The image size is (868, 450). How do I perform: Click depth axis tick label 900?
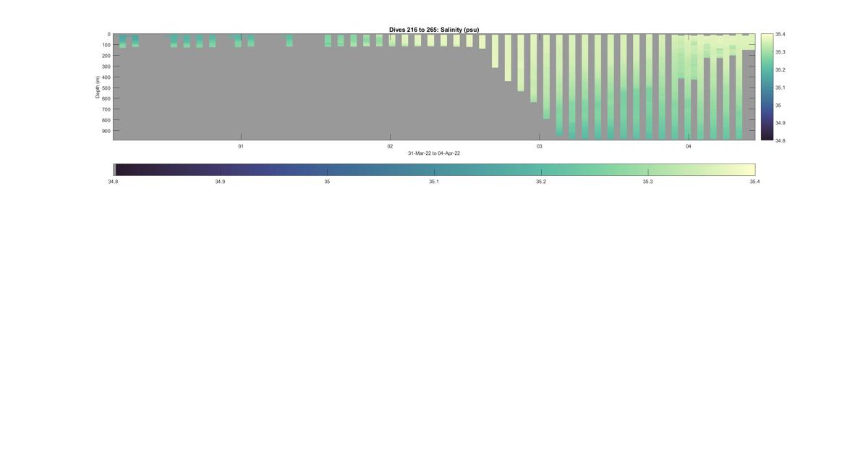106,131
